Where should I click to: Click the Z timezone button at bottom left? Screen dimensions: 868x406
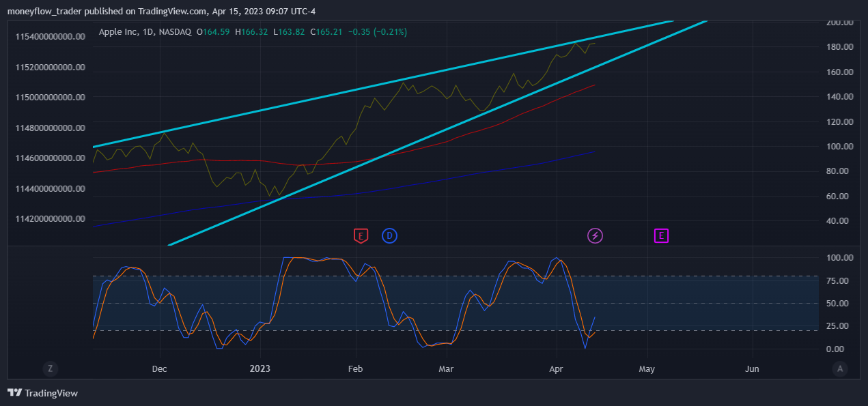click(50, 368)
